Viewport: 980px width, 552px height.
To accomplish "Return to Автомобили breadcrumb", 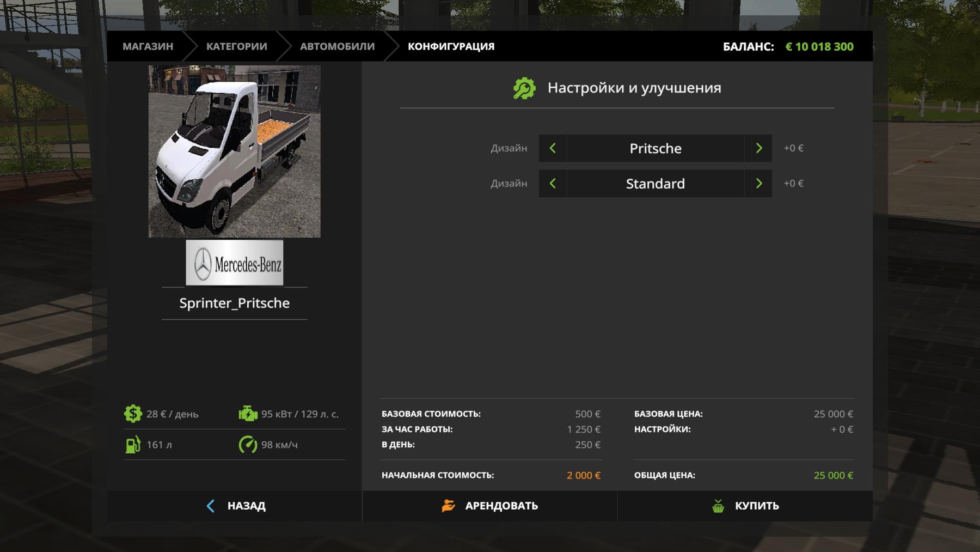I will pos(337,46).
